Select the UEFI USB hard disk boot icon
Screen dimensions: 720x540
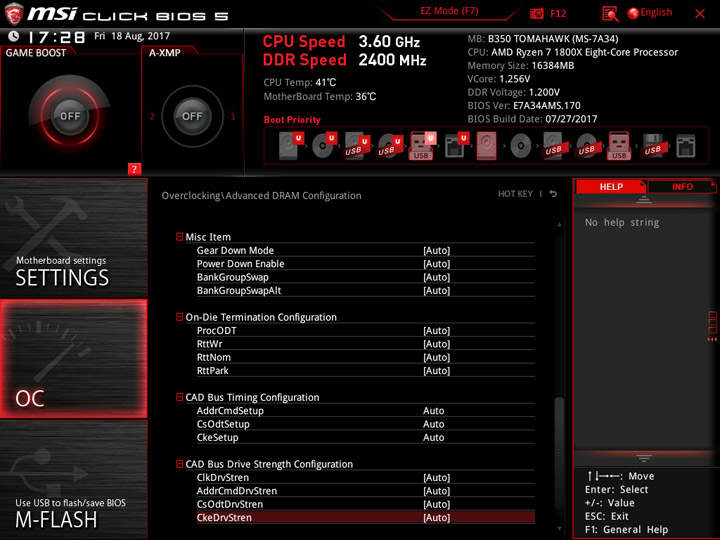tap(357, 146)
